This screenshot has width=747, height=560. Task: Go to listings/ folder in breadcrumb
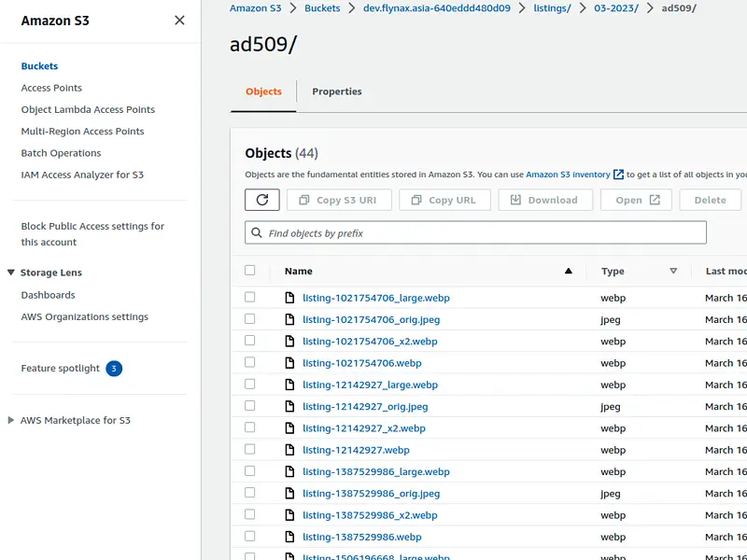tap(552, 8)
